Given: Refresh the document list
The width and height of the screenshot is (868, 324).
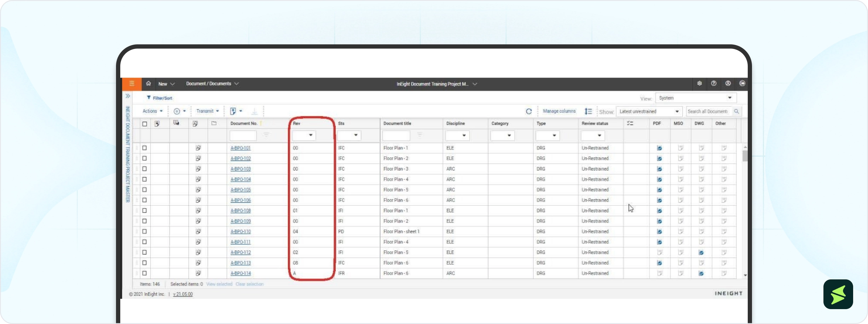Looking at the screenshot, I should (x=529, y=111).
